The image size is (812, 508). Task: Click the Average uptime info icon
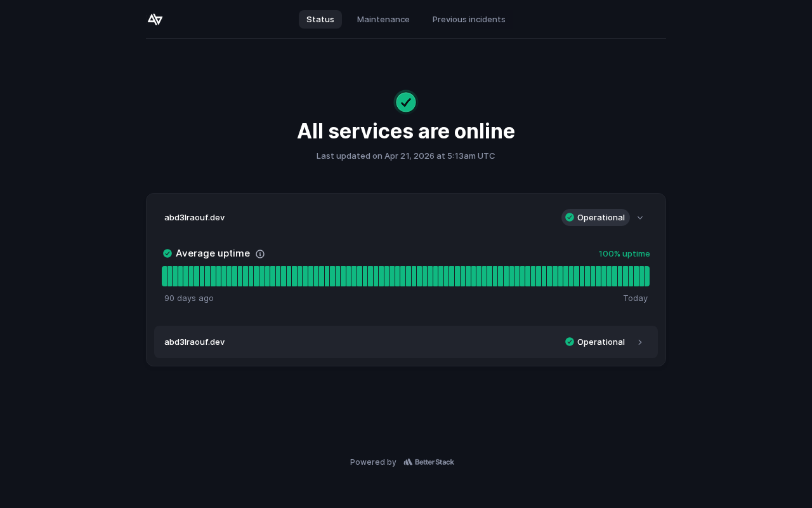(260, 254)
